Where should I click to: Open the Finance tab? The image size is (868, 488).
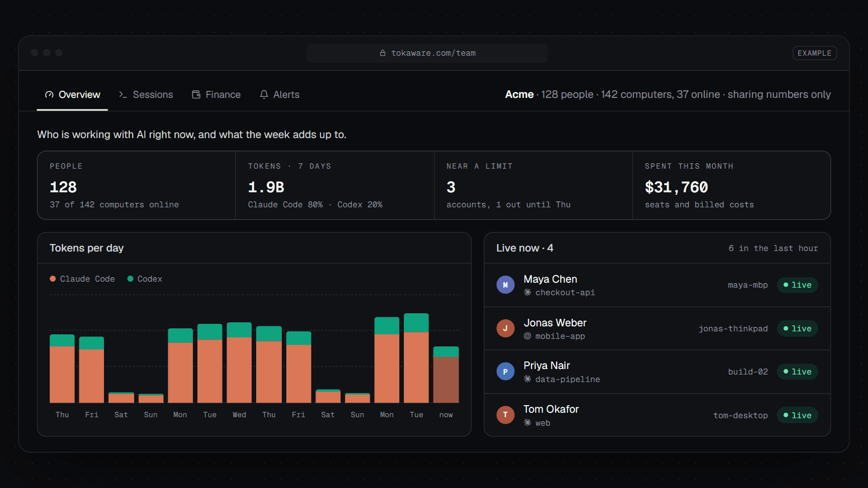216,94
